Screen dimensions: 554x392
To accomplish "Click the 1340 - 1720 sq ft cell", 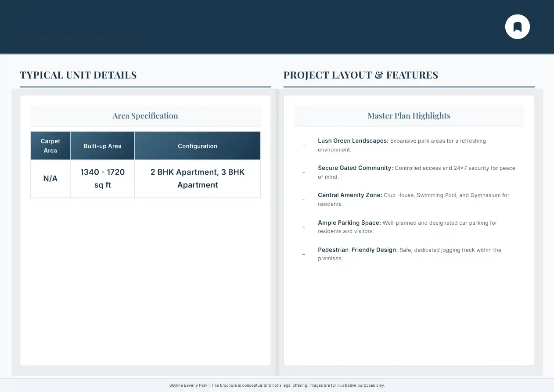I will coord(102,179).
